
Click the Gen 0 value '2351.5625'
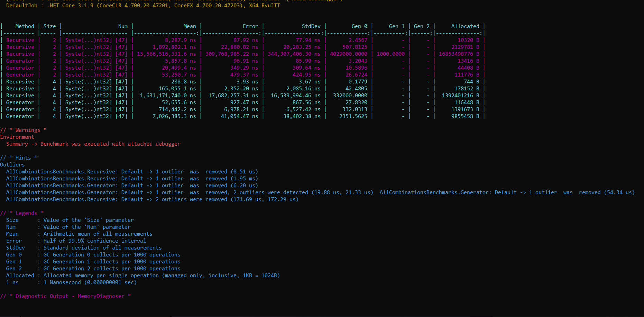tap(353, 116)
